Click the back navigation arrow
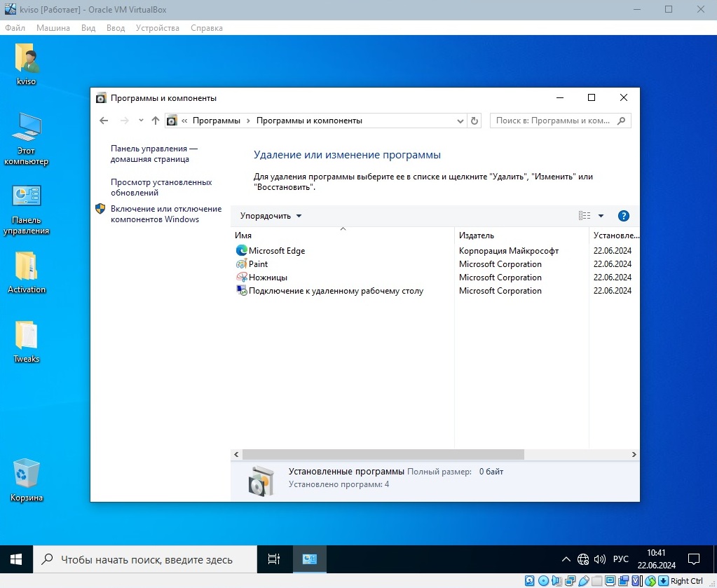Screen dimensions: 717x588 pos(103,121)
